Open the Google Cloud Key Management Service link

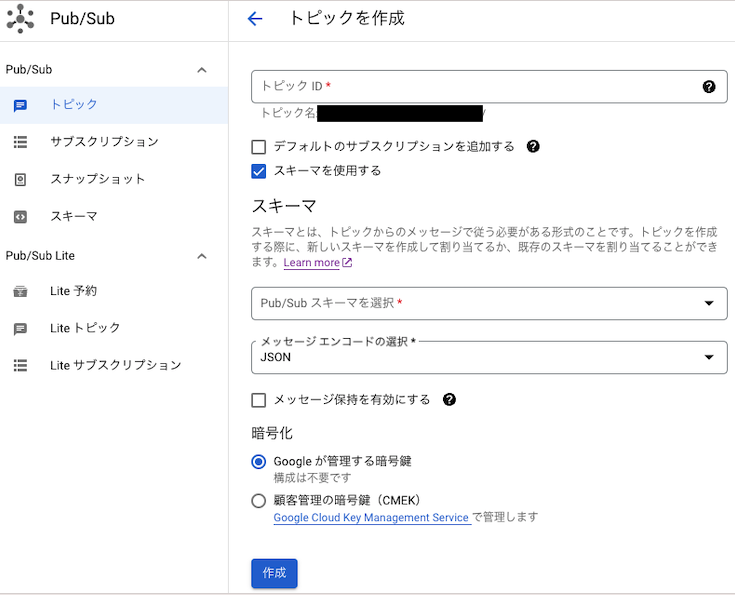371,518
